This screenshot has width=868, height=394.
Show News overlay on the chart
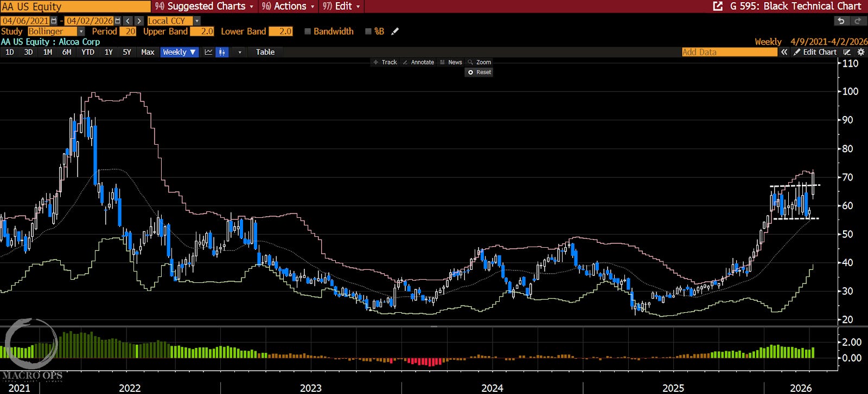[451, 62]
